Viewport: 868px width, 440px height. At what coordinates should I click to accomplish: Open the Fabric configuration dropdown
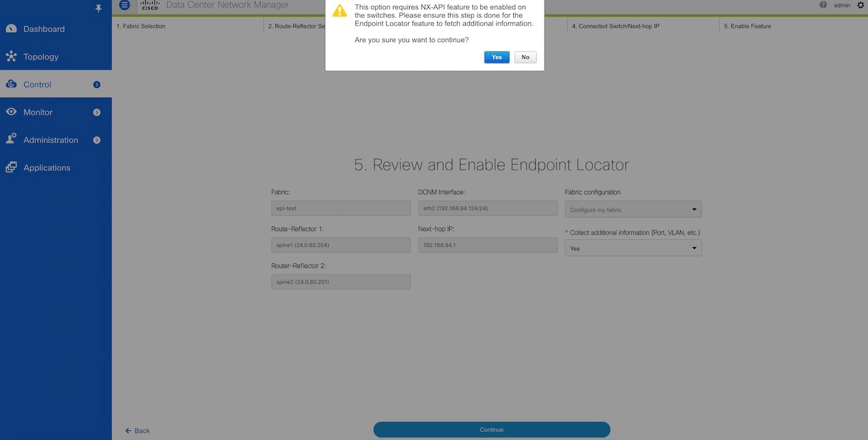coord(633,209)
